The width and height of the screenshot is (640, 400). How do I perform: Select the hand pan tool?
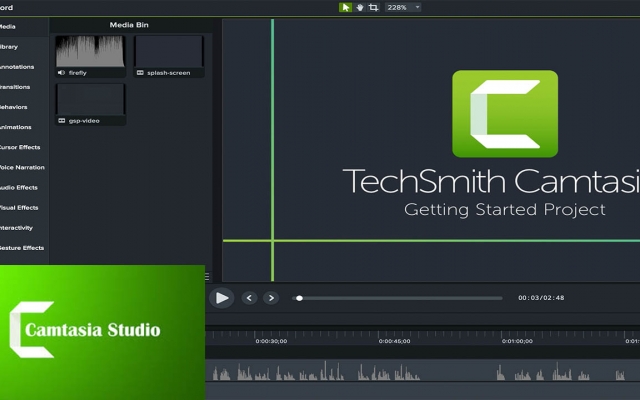[360, 7]
